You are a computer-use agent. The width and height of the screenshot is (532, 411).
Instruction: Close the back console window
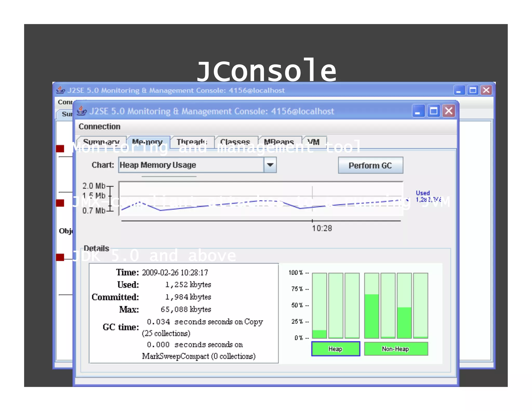point(486,90)
